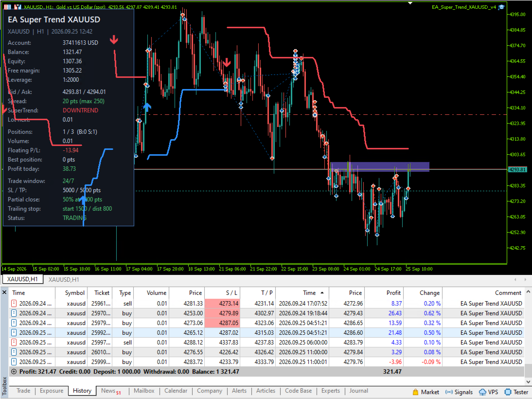This screenshot has width=532, height=399.
Task: Switch to the second XAUUSD,H1 chart tab
Action: point(63,279)
